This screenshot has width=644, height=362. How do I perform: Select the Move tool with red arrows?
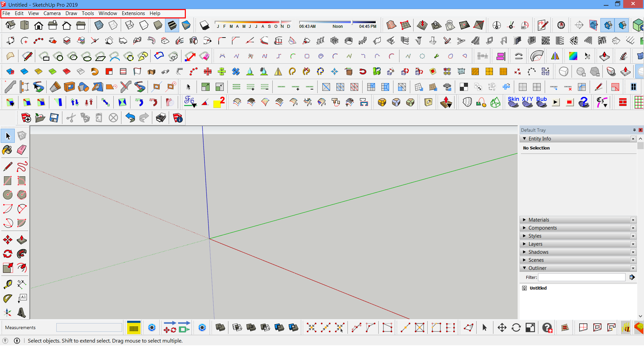point(7,240)
